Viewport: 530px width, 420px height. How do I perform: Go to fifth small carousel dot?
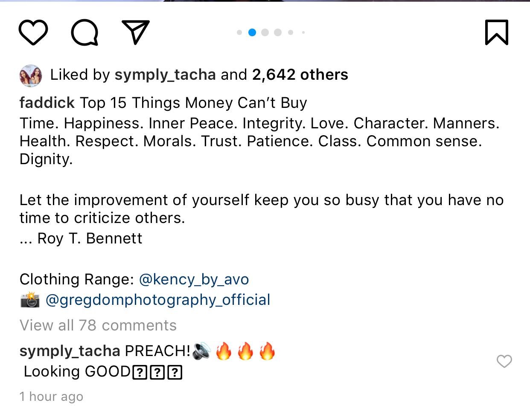[x=291, y=32]
